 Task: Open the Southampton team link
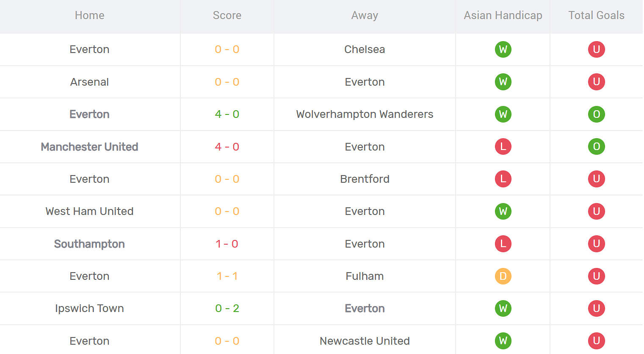coord(89,244)
